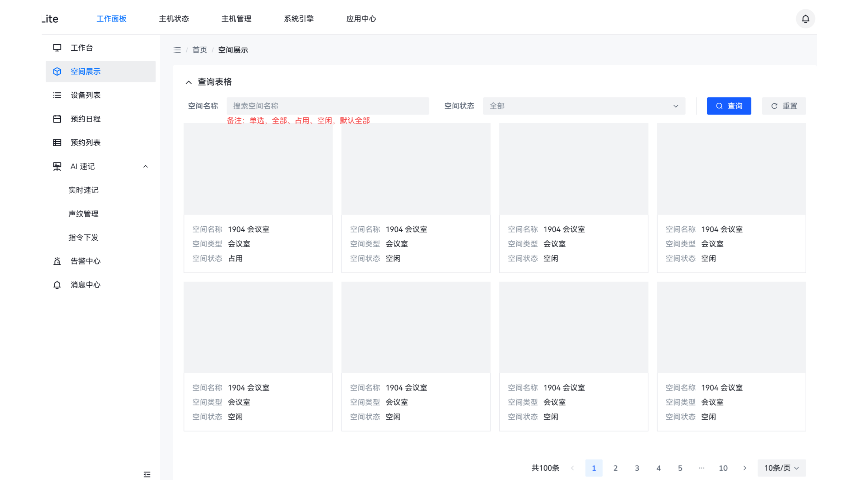Screen dimensions: 853x480
Task: Open the 系统引擎 top tab
Action: coord(298,19)
